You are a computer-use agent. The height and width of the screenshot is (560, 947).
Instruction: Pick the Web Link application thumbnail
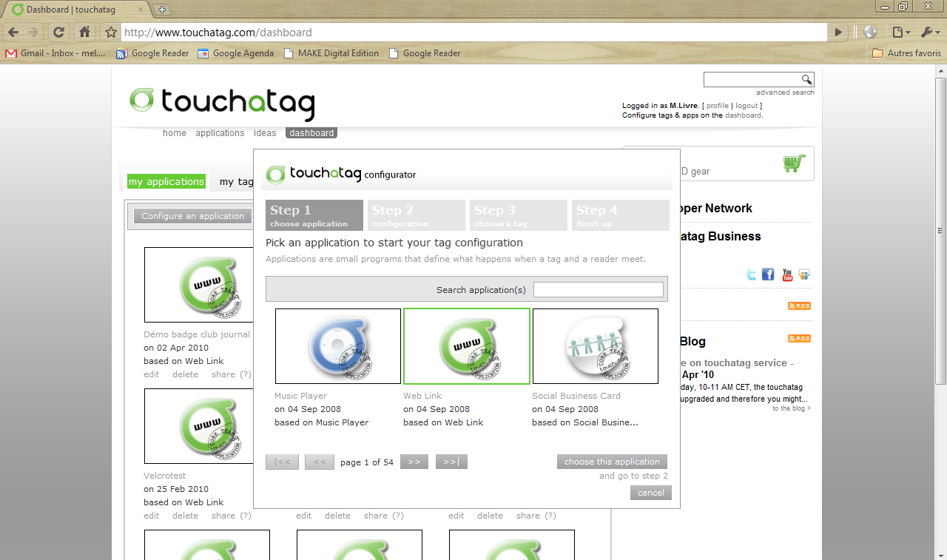point(467,346)
